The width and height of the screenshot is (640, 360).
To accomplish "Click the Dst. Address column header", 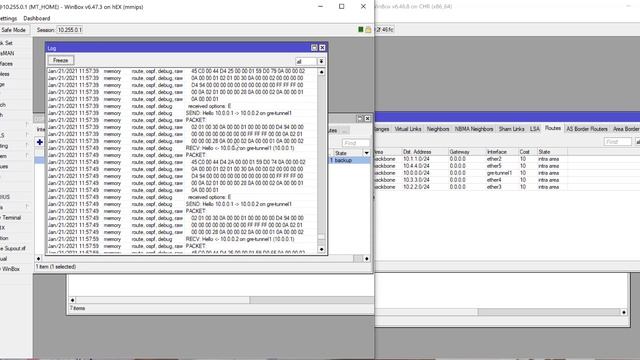I will (x=424, y=152).
